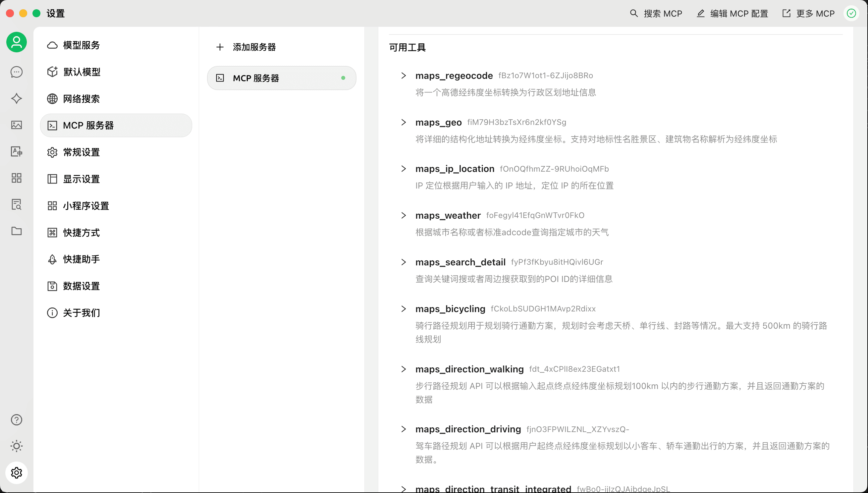Click the sparkle agents sidebar icon
Viewport: 868px width, 493px height.
16,98
